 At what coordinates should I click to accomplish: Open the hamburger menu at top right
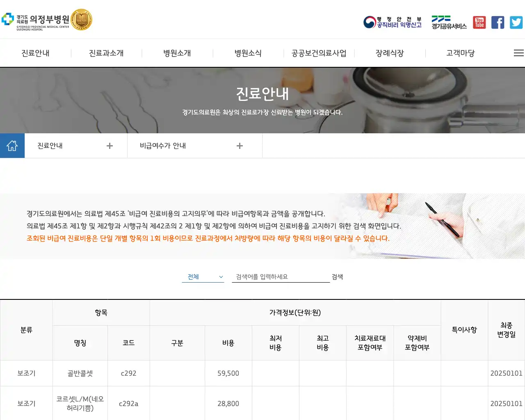[518, 53]
